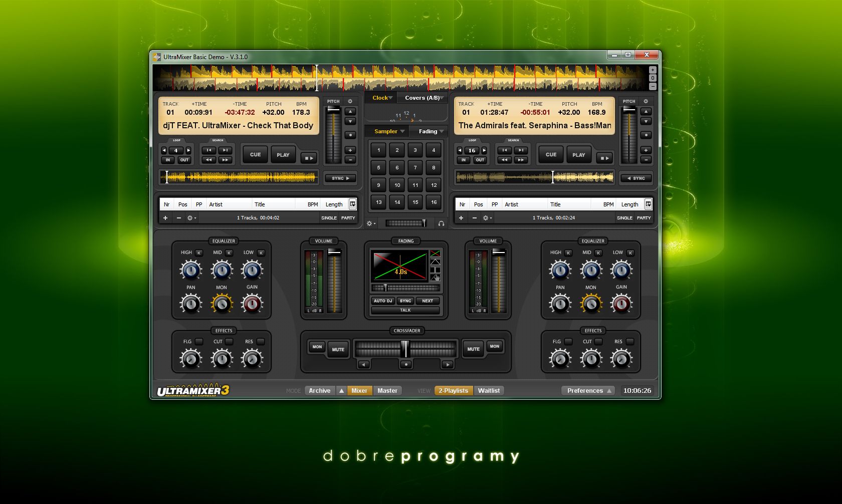Select the manual hand fading curve icon

point(435,277)
